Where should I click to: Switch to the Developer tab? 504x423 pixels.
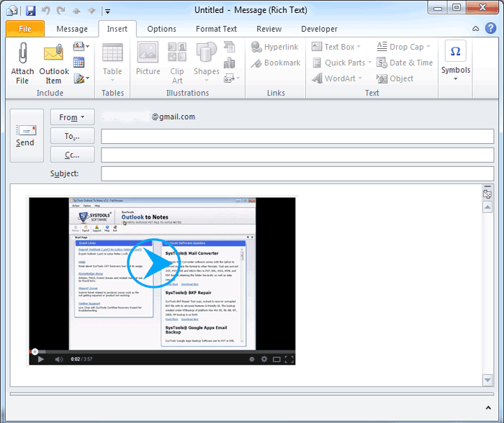pyautogui.click(x=319, y=29)
